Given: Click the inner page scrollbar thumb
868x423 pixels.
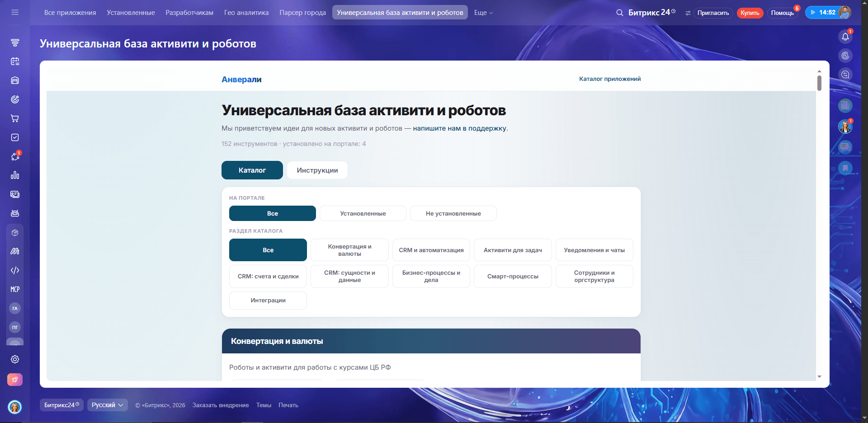Looking at the screenshot, I should (819, 83).
